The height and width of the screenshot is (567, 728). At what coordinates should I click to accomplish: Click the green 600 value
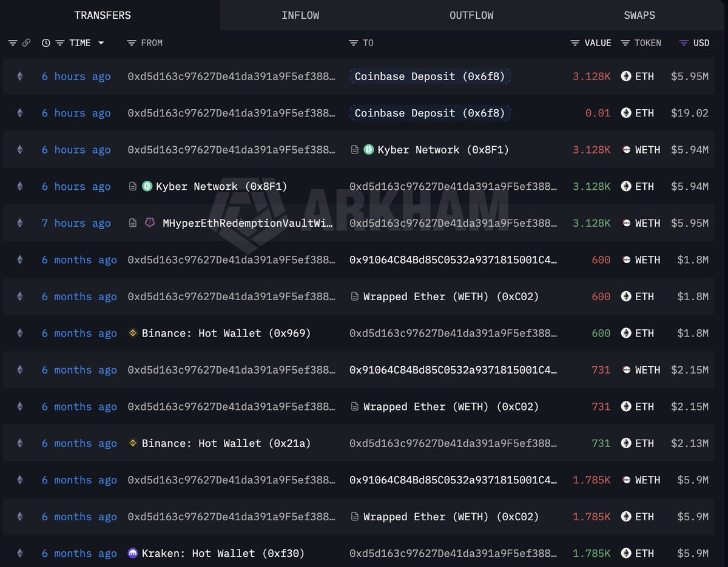[x=601, y=333]
